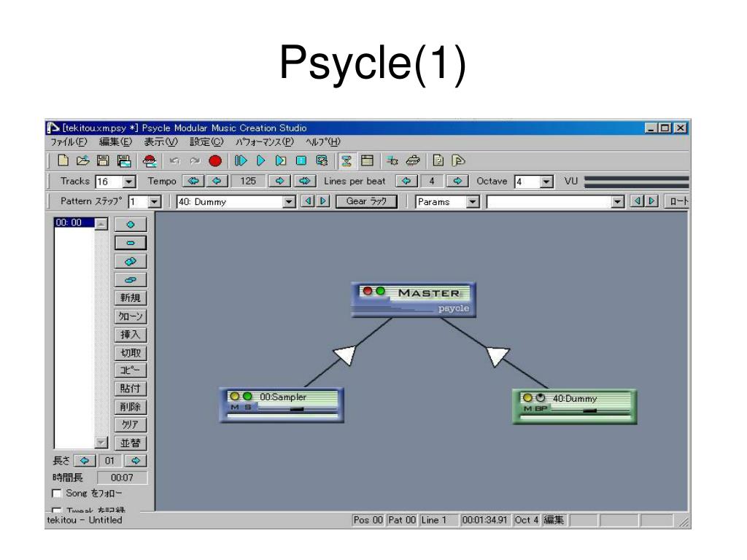
Task: Open the 編集(E) menu
Action: tap(115, 142)
